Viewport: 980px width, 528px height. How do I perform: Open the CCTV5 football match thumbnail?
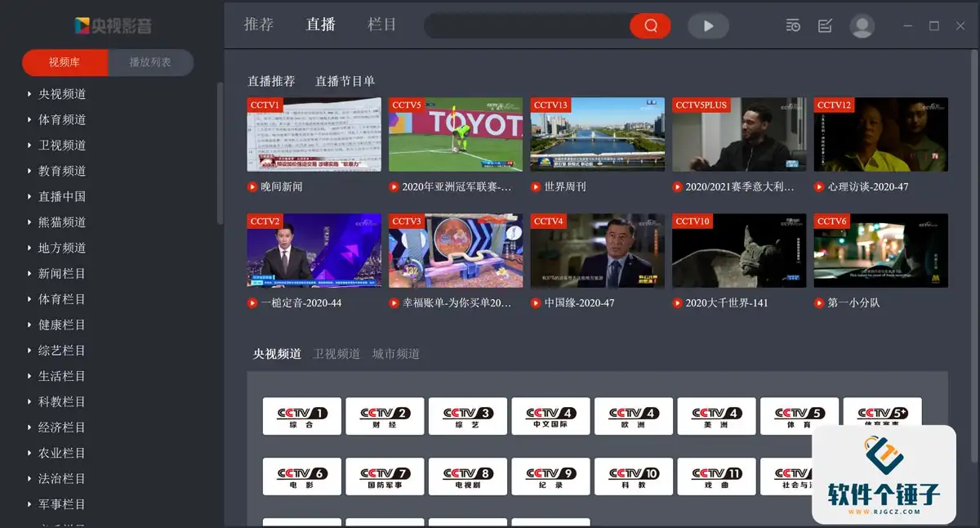[456, 135]
